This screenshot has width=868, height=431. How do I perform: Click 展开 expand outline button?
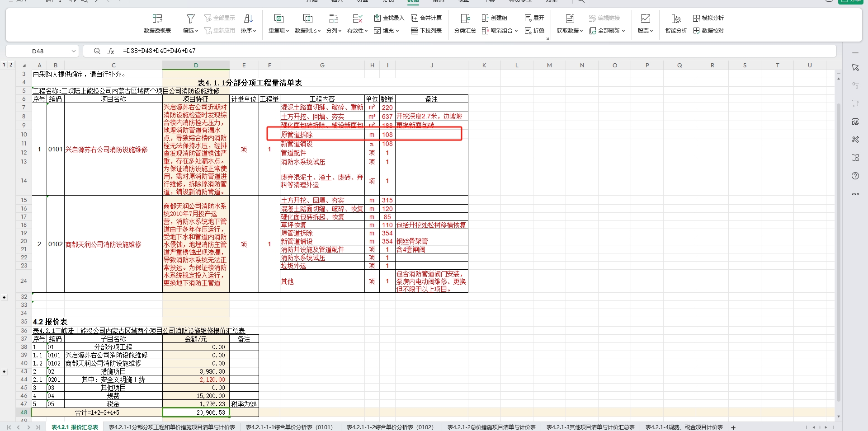(534, 18)
